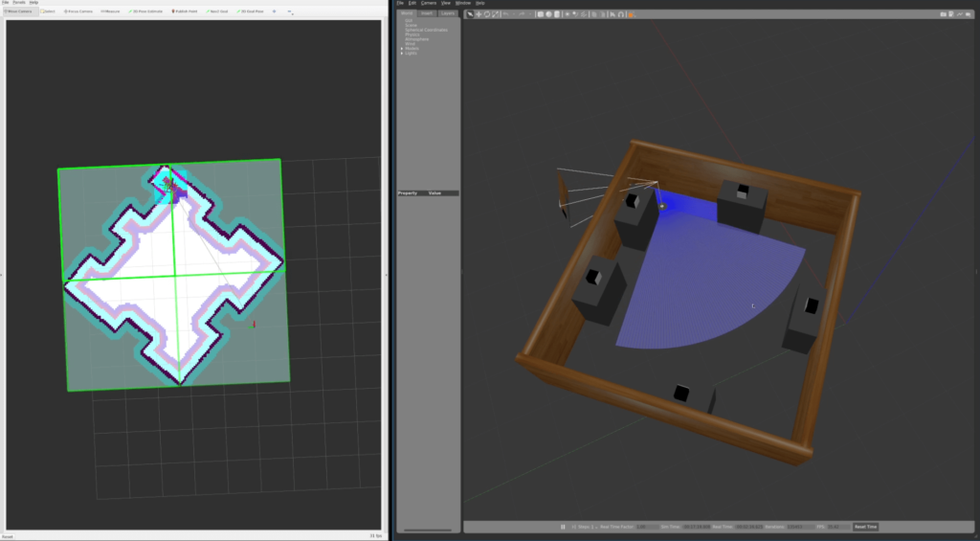Pause the Gazebo simulation
This screenshot has height=541, width=980.
tap(563, 527)
